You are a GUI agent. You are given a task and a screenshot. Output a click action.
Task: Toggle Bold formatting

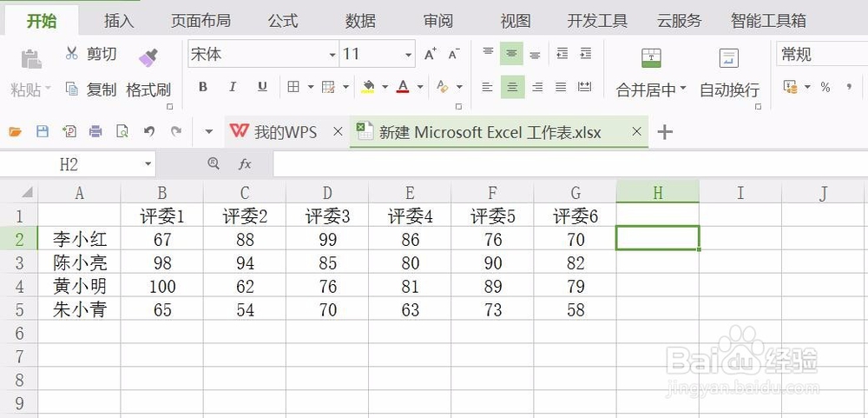[203, 87]
